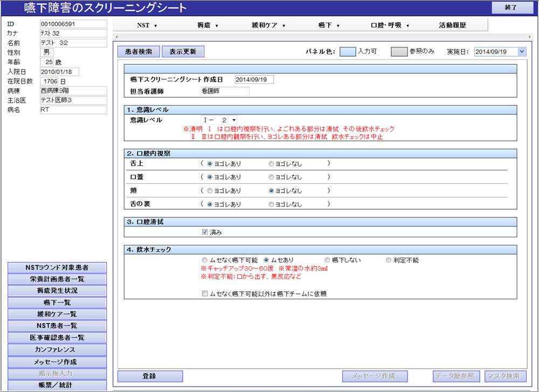Select the 判定不能 radio option
The height and width of the screenshot is (392, 539).
(389, 260)
